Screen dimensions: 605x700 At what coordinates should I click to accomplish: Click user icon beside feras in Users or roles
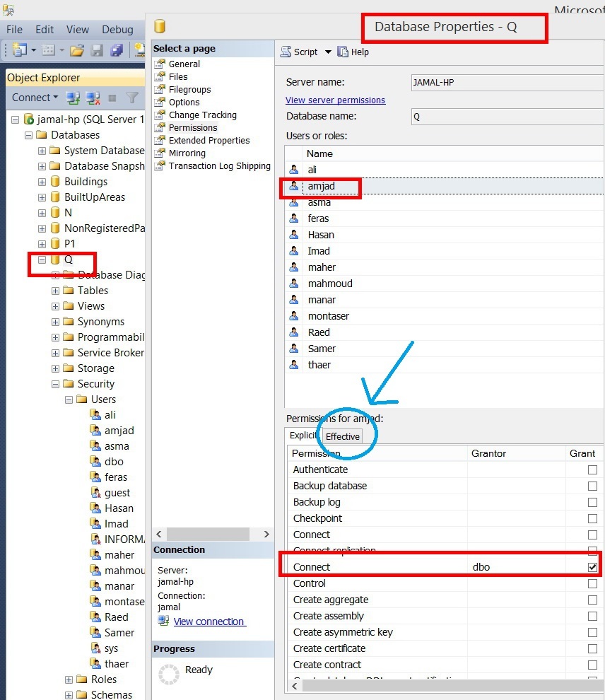click(293, 218)
